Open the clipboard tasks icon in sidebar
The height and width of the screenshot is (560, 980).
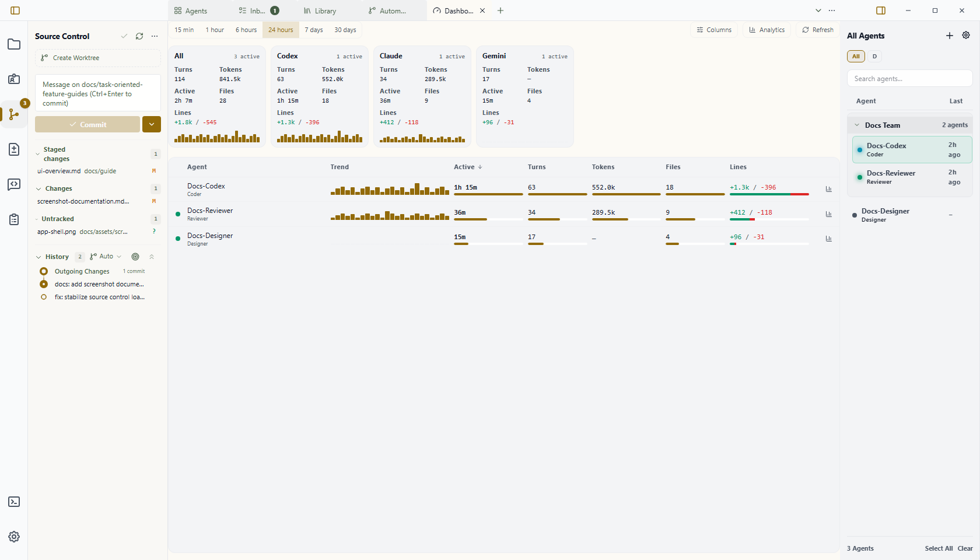click(14, 219)
